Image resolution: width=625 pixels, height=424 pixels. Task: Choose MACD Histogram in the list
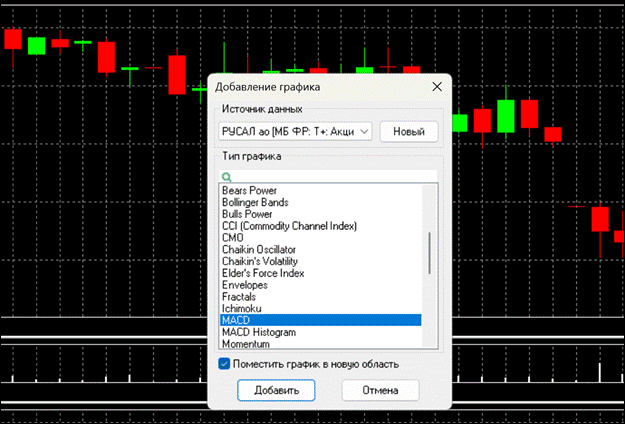258,332
